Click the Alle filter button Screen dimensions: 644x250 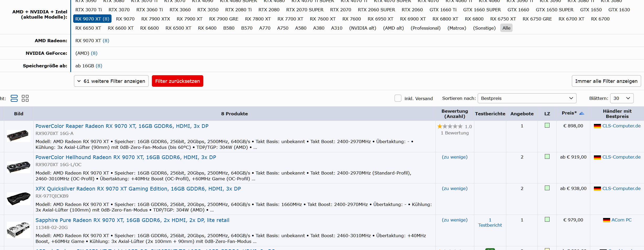coord(507,28)
